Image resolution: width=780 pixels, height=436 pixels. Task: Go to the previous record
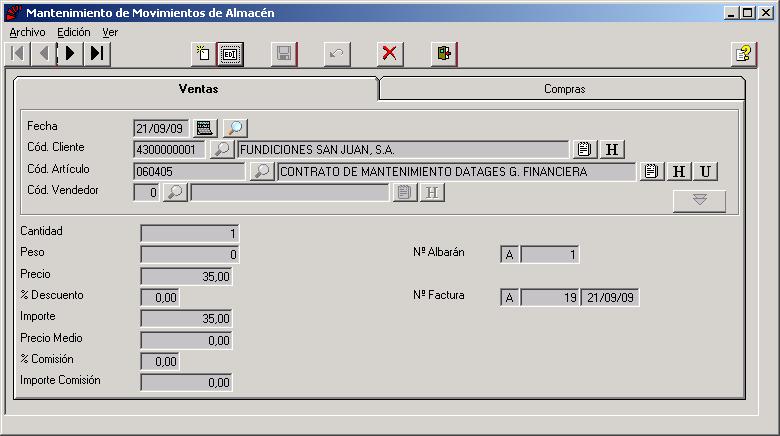(x=44, y=53)
